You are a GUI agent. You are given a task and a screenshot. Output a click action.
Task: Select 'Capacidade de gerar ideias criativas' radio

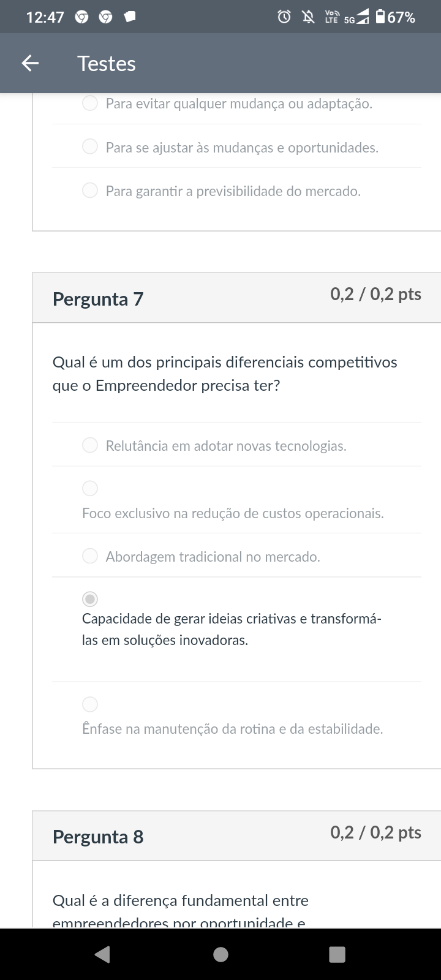[x=90, y=599]
